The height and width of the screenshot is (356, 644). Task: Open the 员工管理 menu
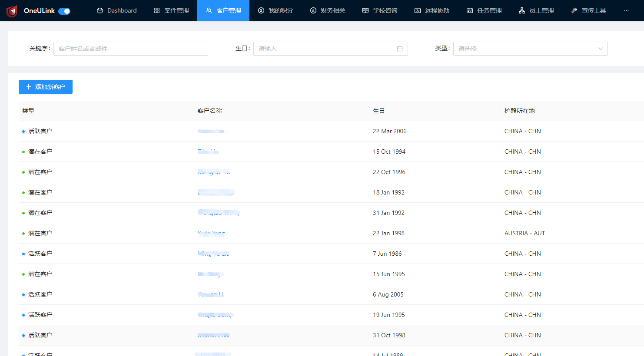click(x=536, y=10)
